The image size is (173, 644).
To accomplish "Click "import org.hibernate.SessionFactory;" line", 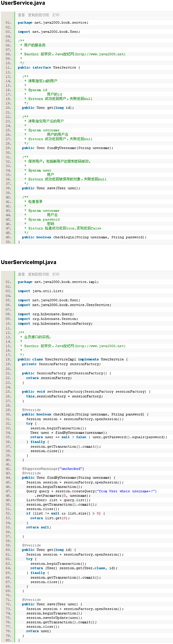I will click(55, 323).
